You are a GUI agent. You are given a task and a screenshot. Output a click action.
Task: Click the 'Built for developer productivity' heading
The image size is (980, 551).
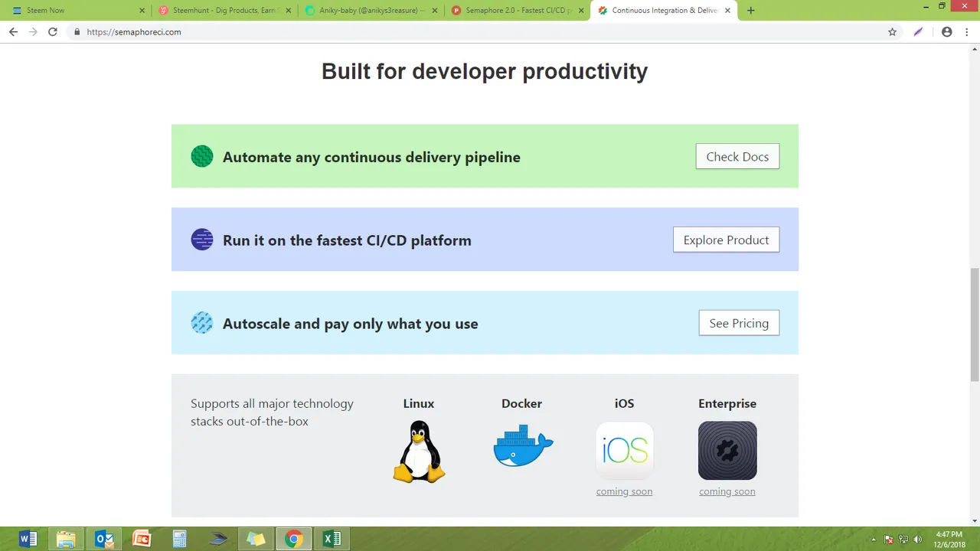click(485, 71)
